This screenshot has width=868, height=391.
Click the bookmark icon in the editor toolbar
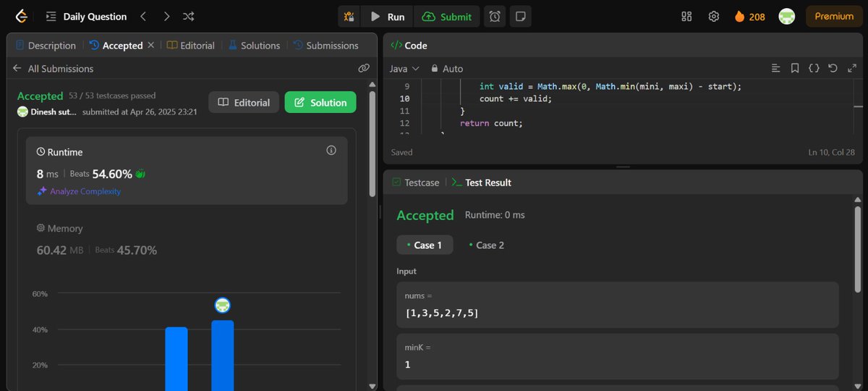(x=795, y=68)
